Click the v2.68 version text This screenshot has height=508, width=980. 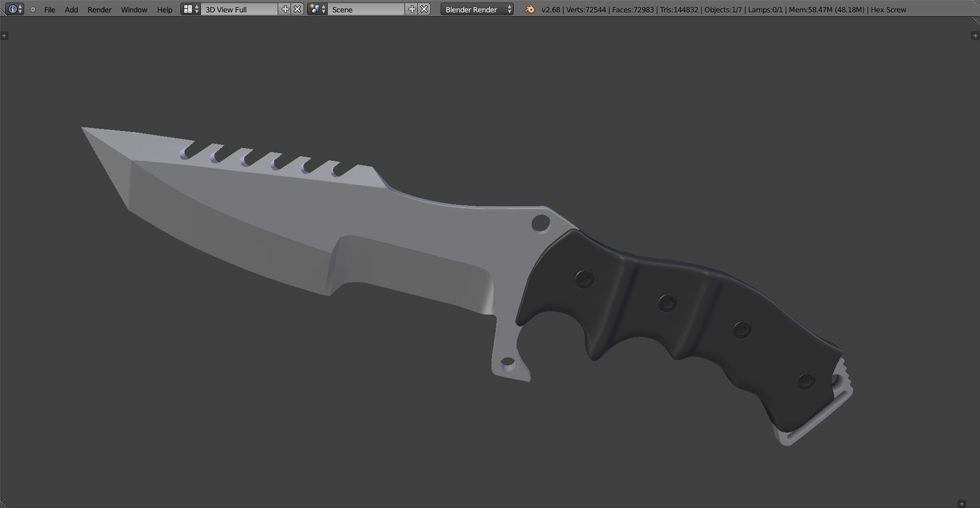551,9
